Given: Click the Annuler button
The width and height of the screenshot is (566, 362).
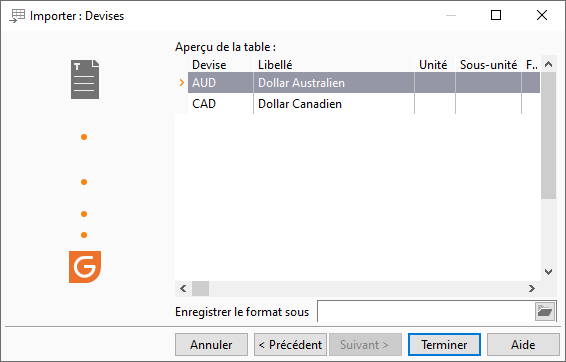Looking at the screenshot, I should tap(212, 345).
